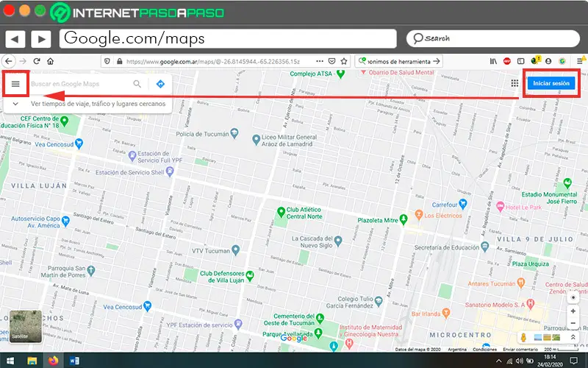Screen dimensions: 588x368
Task: Click the Iniciar sesión button
Action: [x=551, y=83]
